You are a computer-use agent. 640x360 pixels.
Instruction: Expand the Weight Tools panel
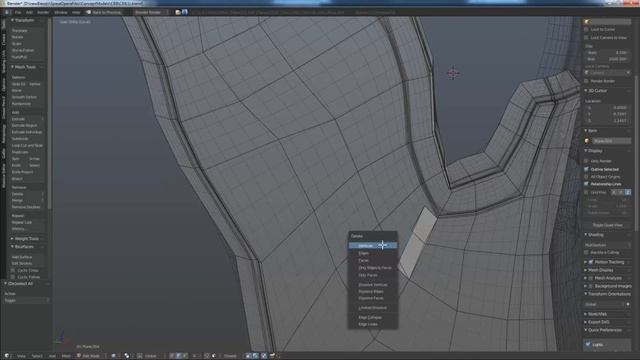coord(12,239)
